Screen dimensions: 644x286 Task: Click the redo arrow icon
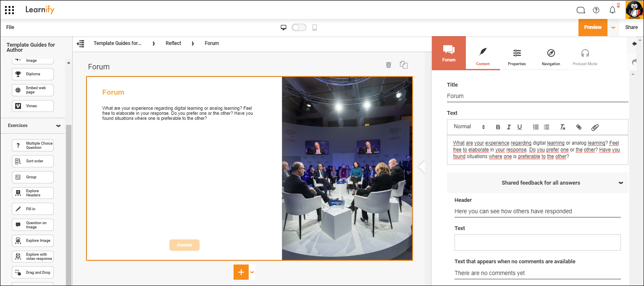634,61
